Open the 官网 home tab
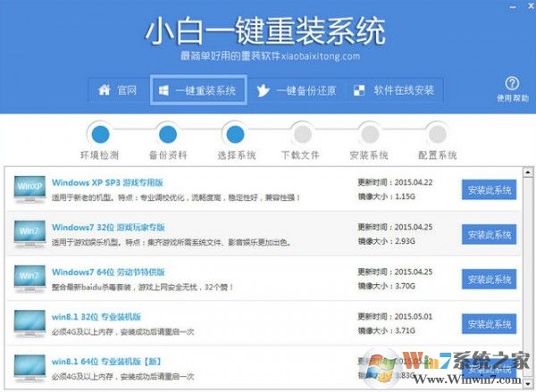Image resolution: width=536 pixels, height=392 pixels. pos(118,90)
